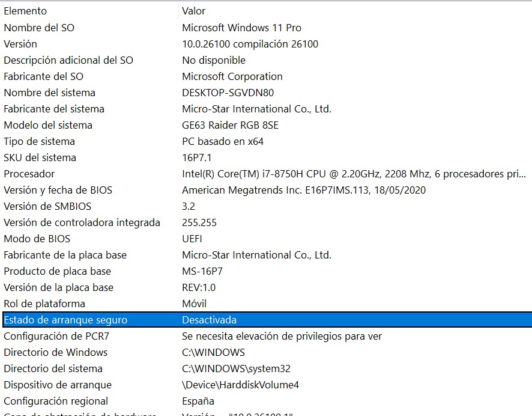Select the Versión row label

20,44
